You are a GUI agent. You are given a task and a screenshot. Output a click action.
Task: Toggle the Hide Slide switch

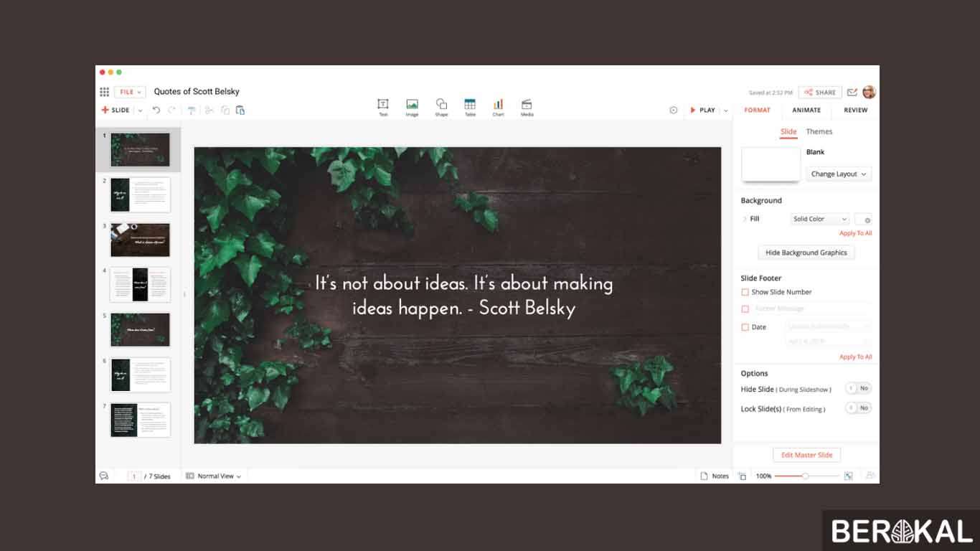[858, 388]
